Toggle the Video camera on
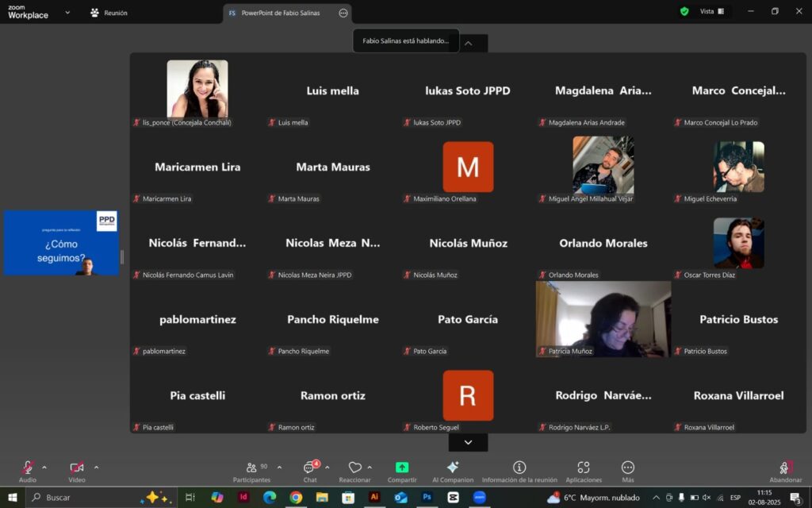This screenshot has height=508, width=812. 77,468
